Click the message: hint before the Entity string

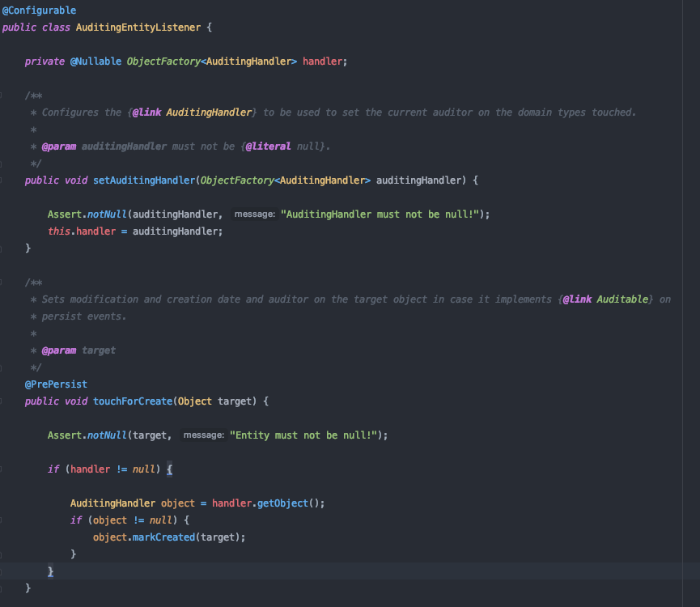pos(204,435)
